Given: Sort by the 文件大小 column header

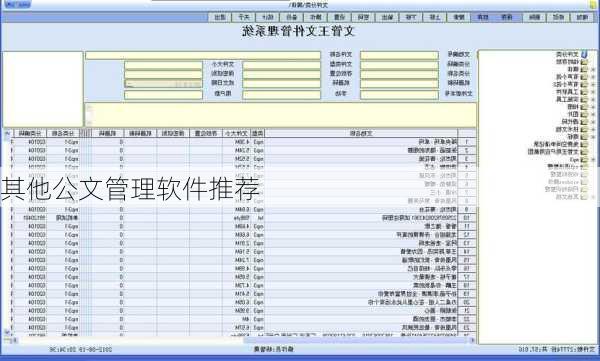Looking at the screenshot, I should [236, 133].
